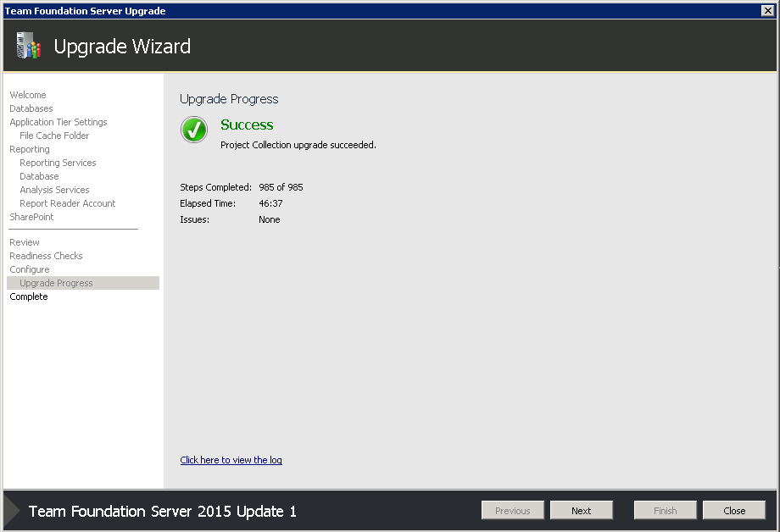Jump to the Complete step

(x=29, y=296)
